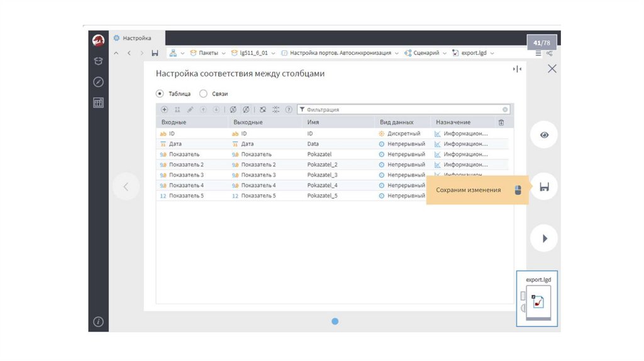Open the table/grid icon in the left sidebar
The image size is (644, 361).
[x=98, y=103]
